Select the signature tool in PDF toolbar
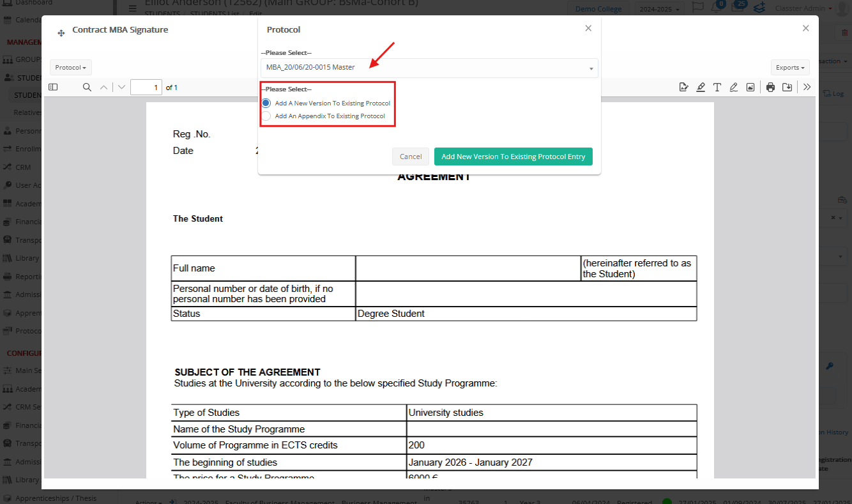This screenshot has width=852, height=504. pos(683,88)
